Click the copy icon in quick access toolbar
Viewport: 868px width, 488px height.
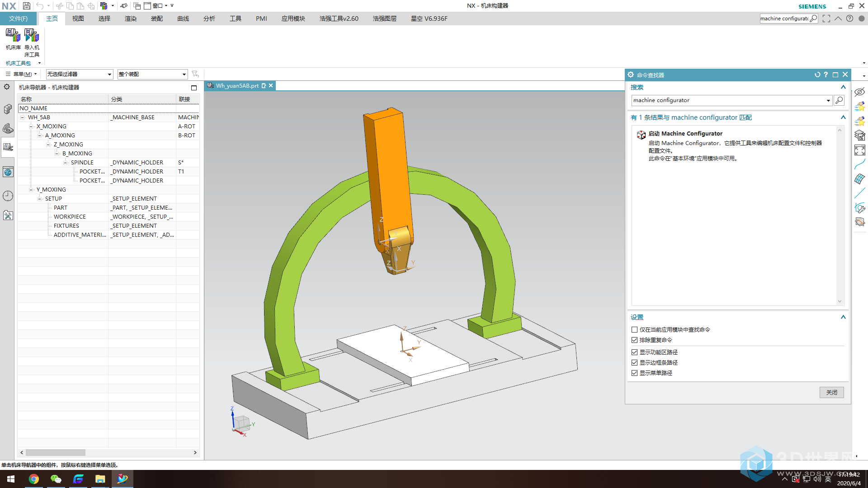click(70, 6)
